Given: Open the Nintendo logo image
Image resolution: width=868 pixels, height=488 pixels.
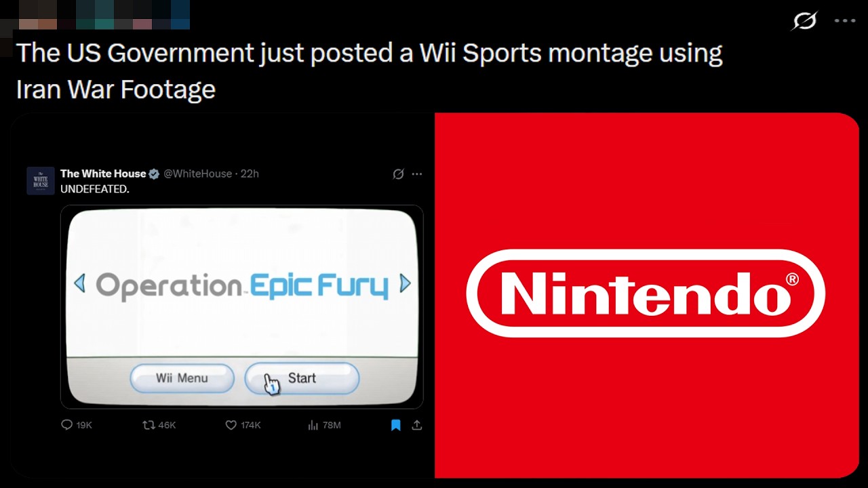Looking at the screenshot, I should tap(646, 295).
